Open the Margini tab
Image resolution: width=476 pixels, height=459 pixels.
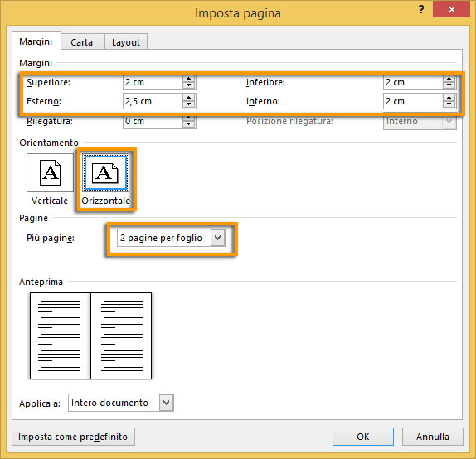36,41
